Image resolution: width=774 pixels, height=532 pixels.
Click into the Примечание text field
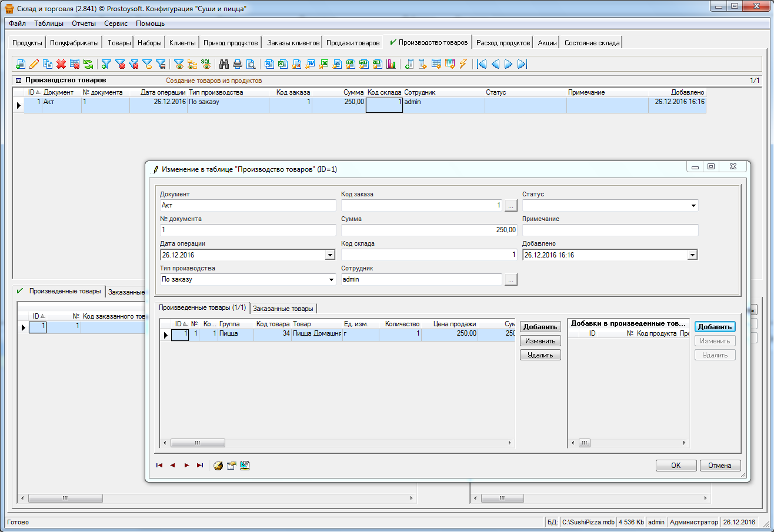610,230
